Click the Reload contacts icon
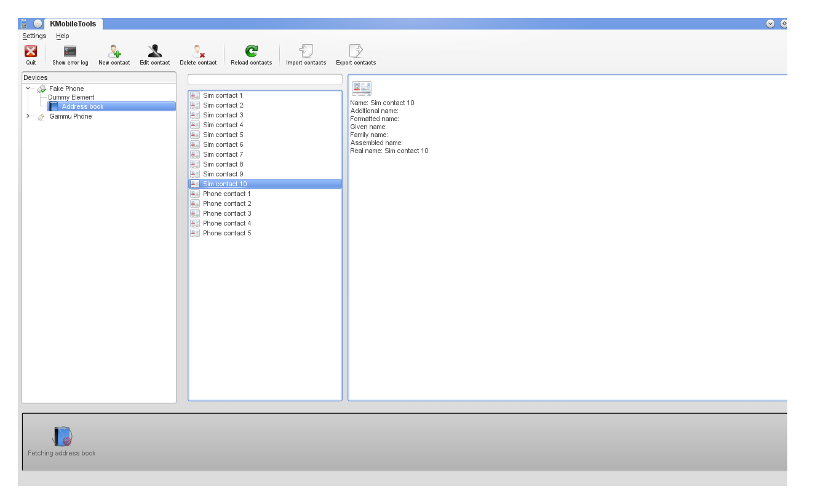Viewport: 823px width, 504px height. [x=252, y=52]
